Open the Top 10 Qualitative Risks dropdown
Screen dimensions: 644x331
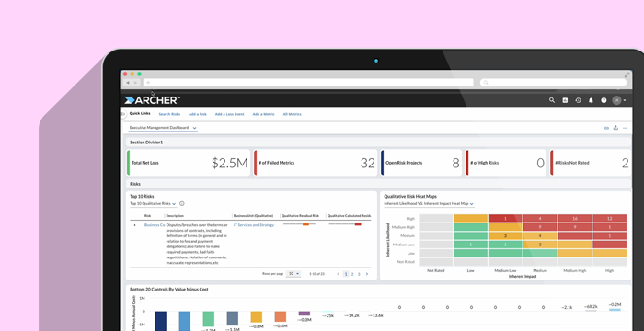point(154,204)
